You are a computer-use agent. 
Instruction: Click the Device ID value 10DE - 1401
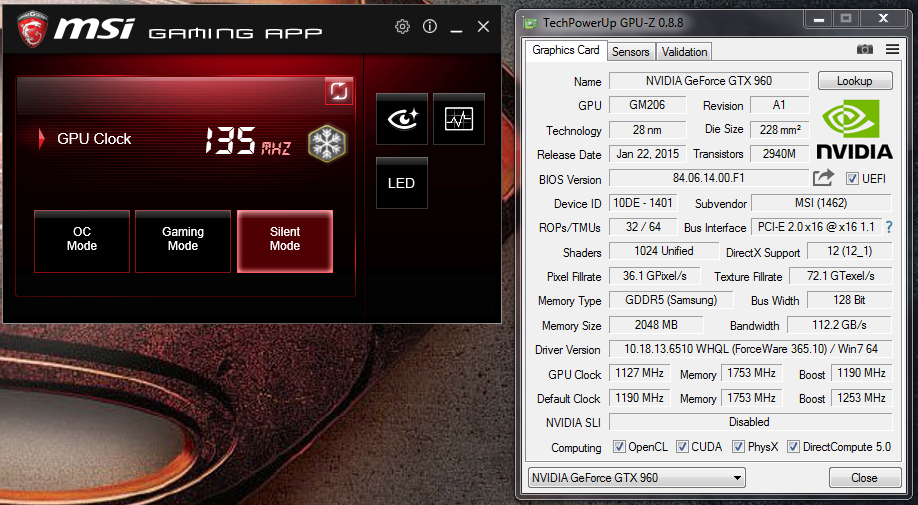coord(643,202)
